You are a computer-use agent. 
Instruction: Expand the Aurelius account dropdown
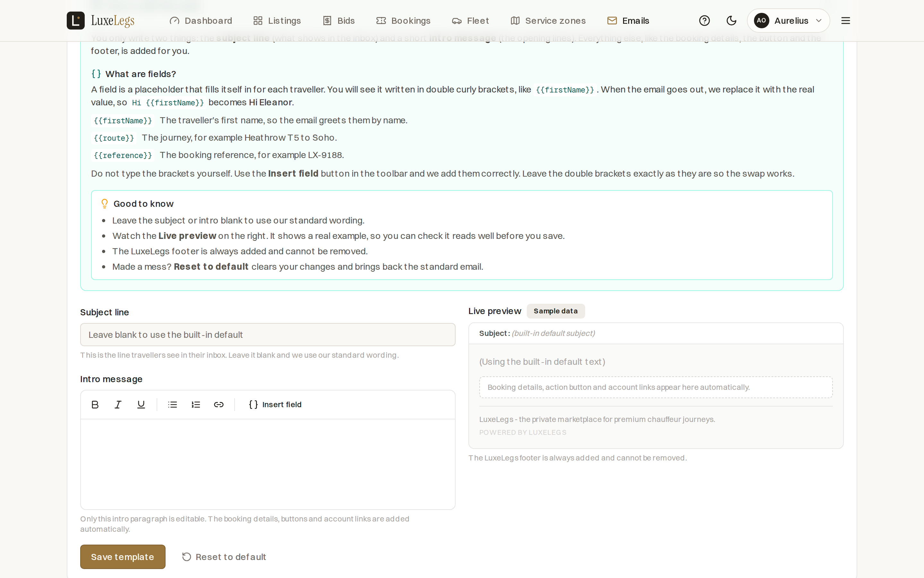pyautogui.click(x=789, y=21)
